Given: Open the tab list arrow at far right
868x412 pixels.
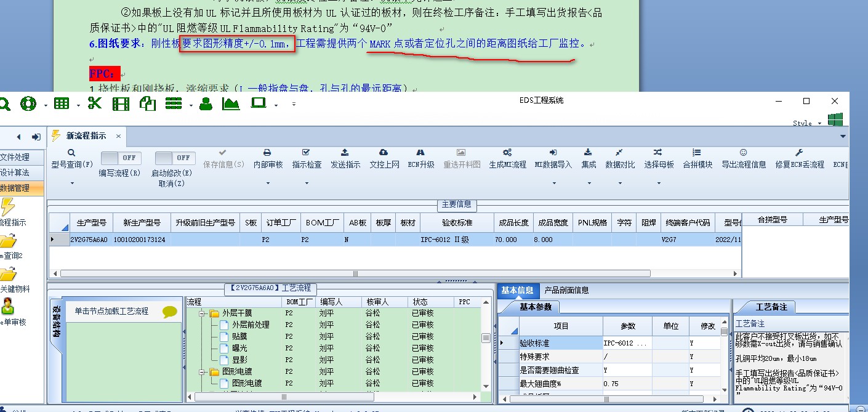Looking at the screenshot, I should [843, 137].
